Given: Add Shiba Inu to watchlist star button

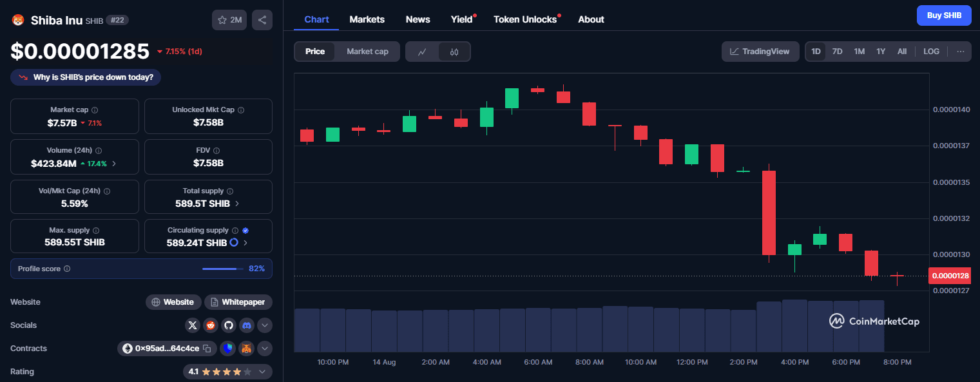Looking at the screenshot, I should (229, 20).
